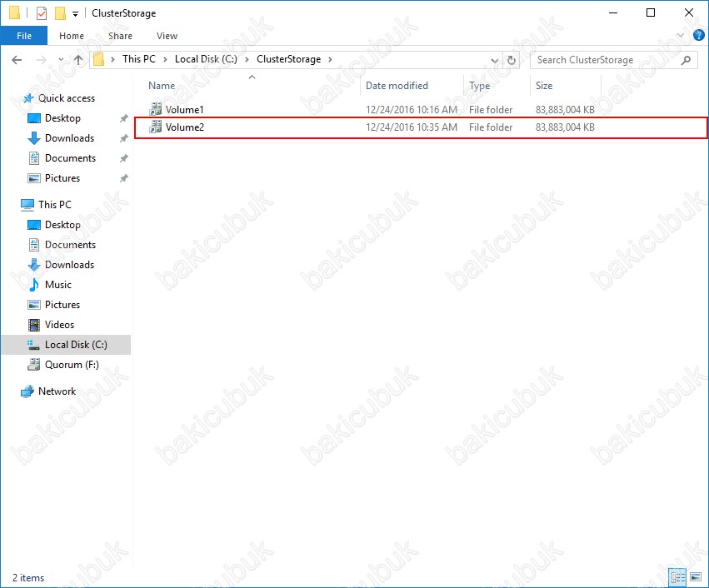709x588 pixels.
Task: Open Desktop under This PC
Action: pyautogui.click(x=62, y=225)
